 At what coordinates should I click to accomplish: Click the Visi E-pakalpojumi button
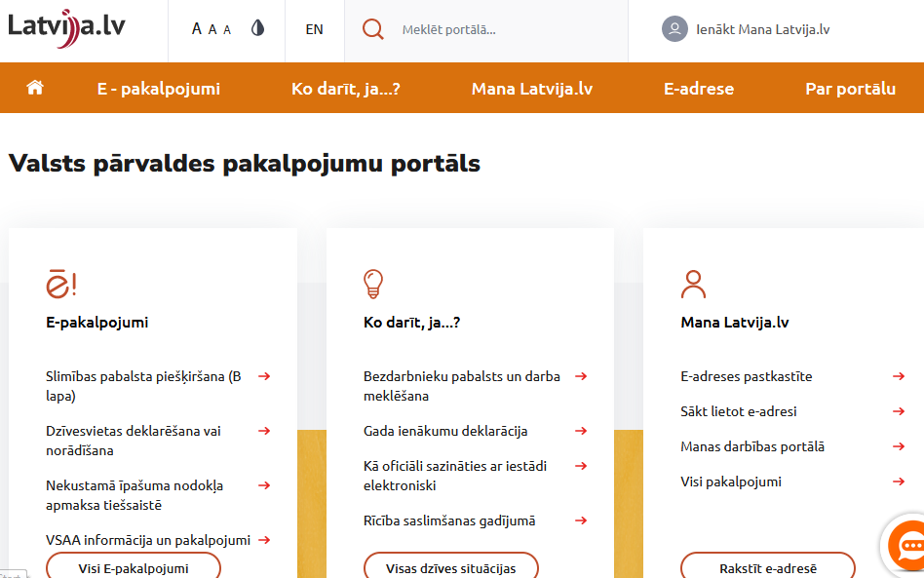[133, 566]
